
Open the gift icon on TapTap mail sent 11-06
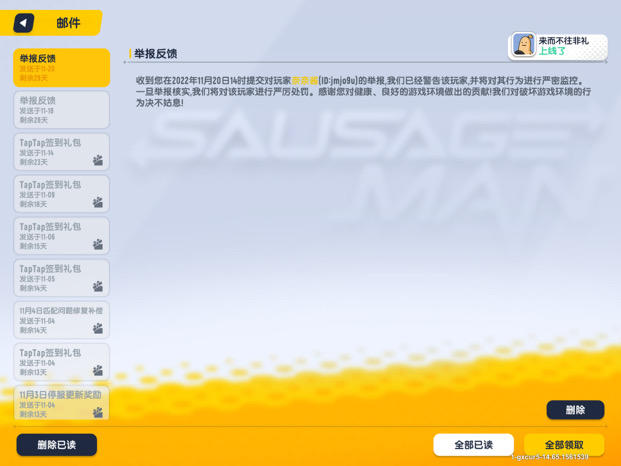[x=97, y=244]
